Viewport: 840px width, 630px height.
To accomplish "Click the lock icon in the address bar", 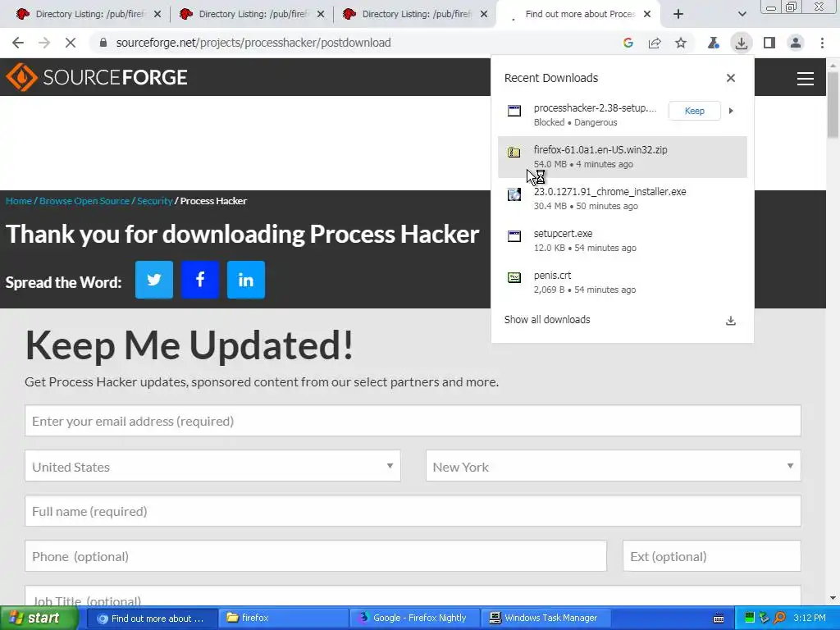I will tap(103, 43).
